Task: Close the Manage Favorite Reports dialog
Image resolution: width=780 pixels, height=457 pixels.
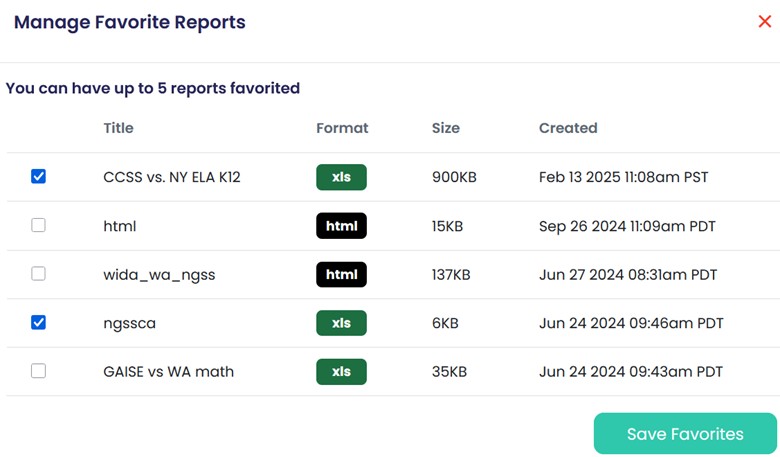Action: coord(764,22)
